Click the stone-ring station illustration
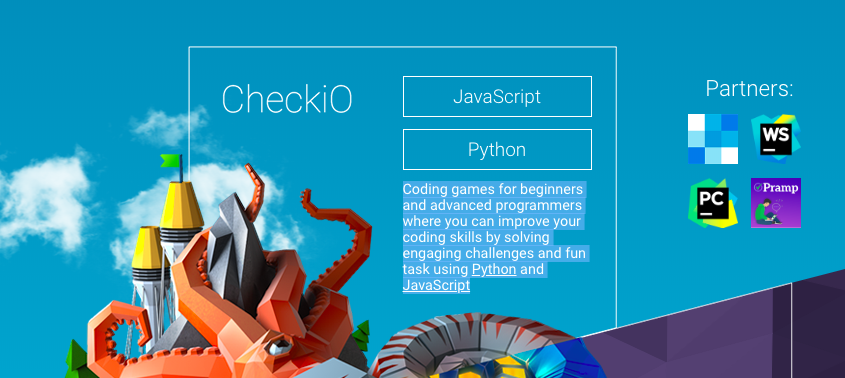The width and height of the screenshot is (845, 378). click(x=488, y=346)
